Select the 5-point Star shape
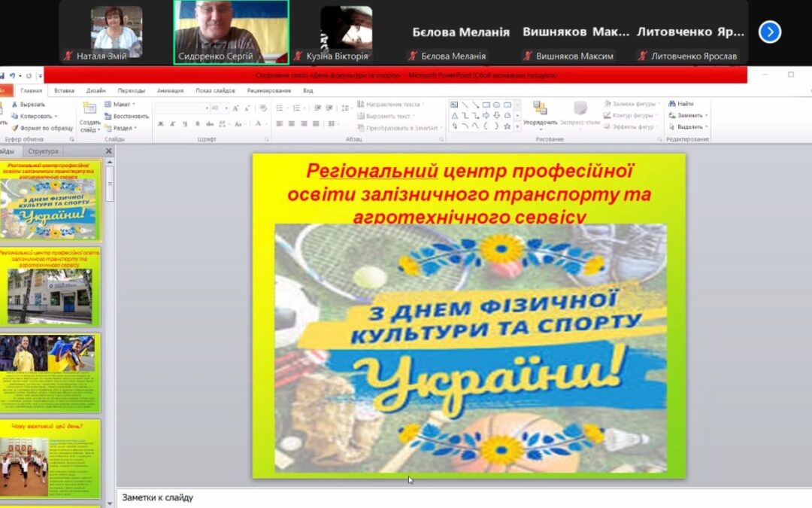The height and width of the screenshot is (508, 812). 507,126
